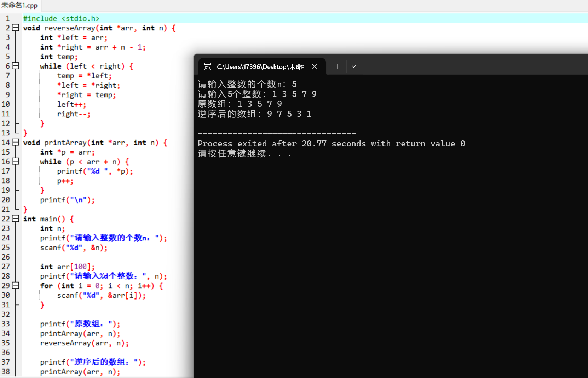Click the scanf("%d", &n); line
588x378 pixels.
click(x=74, y=248)
